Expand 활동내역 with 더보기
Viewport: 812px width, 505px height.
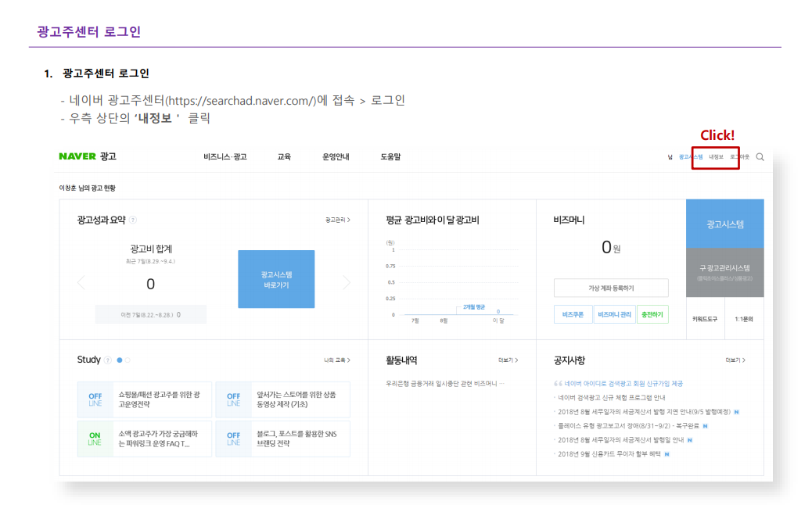pos(508,360)
